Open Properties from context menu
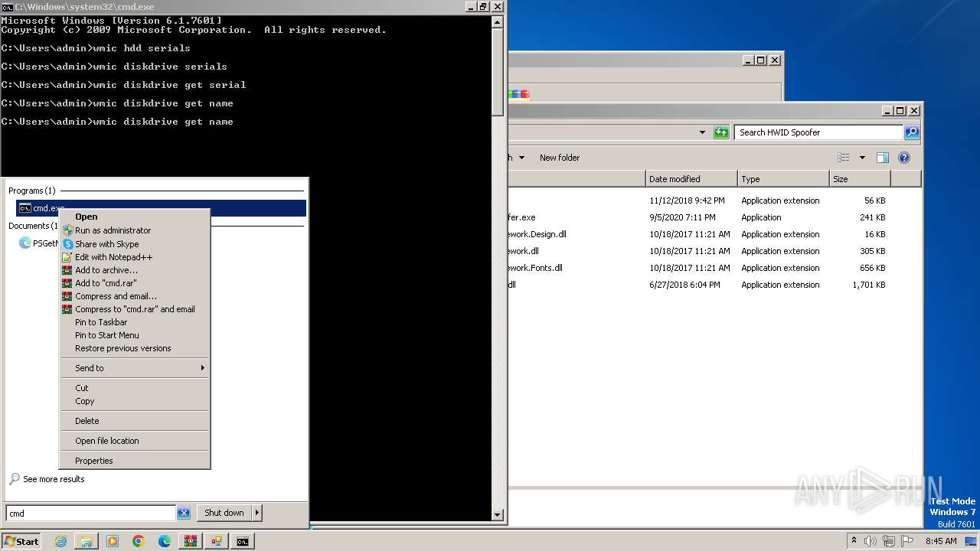 [135, 461]
